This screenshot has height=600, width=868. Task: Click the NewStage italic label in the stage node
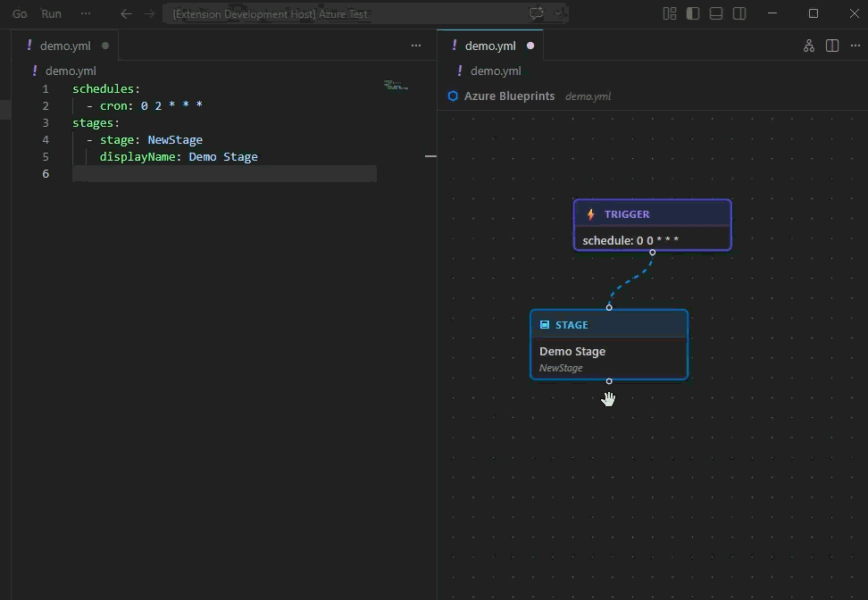point(561,368)
